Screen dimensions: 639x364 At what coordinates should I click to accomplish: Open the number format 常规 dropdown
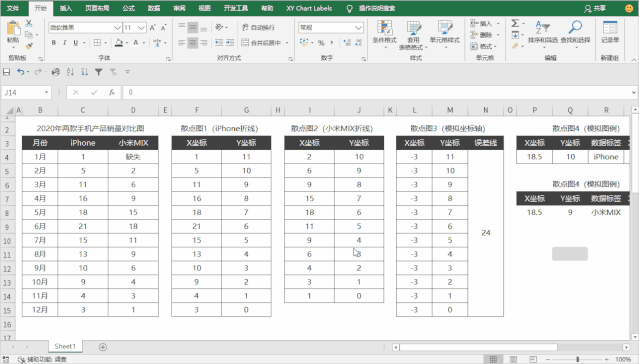coord(358,27)
